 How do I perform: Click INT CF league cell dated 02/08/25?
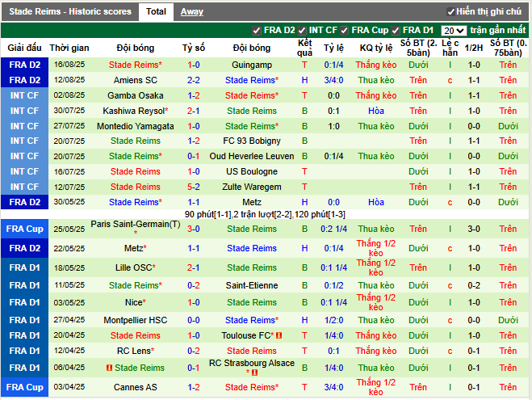[24, 95]
